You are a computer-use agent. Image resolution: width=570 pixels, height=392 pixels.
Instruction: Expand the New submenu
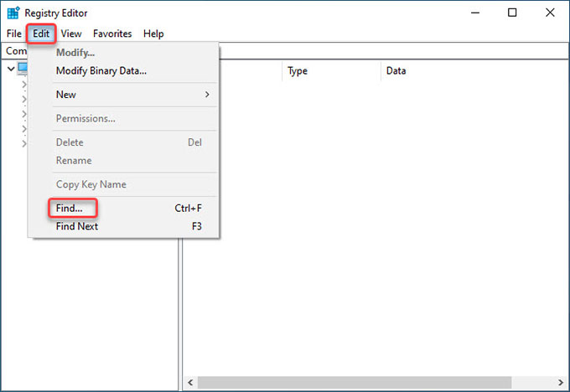(123, 95)
